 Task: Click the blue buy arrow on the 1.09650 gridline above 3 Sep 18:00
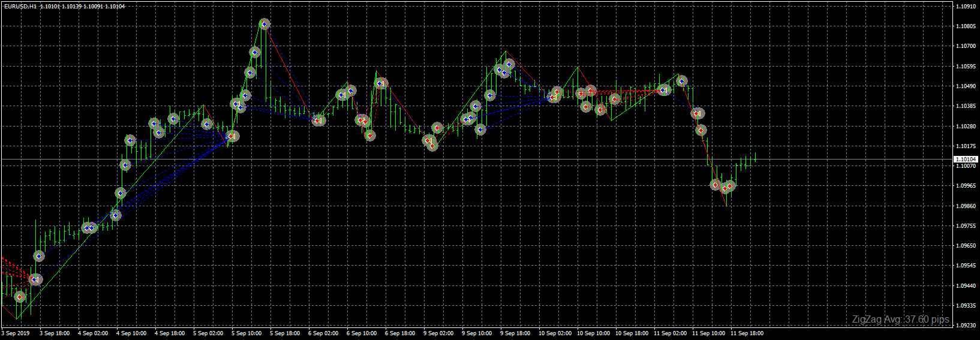[x=39, y=256]
